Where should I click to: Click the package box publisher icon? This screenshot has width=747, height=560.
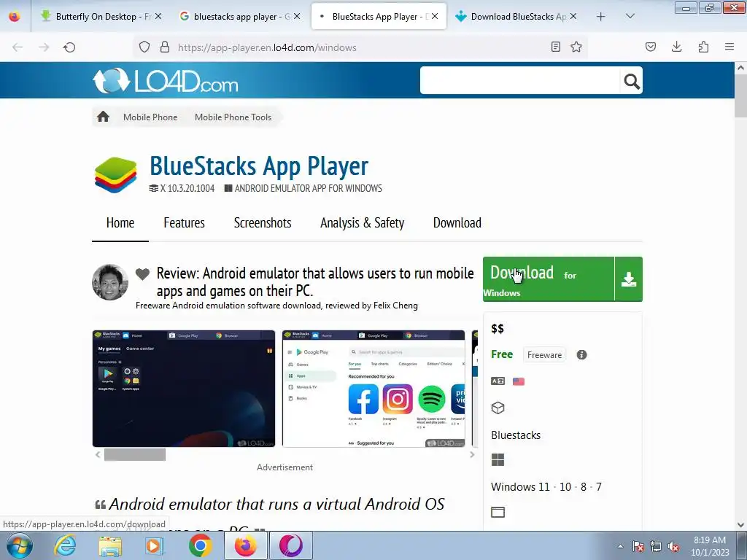(x=498, y=408)
